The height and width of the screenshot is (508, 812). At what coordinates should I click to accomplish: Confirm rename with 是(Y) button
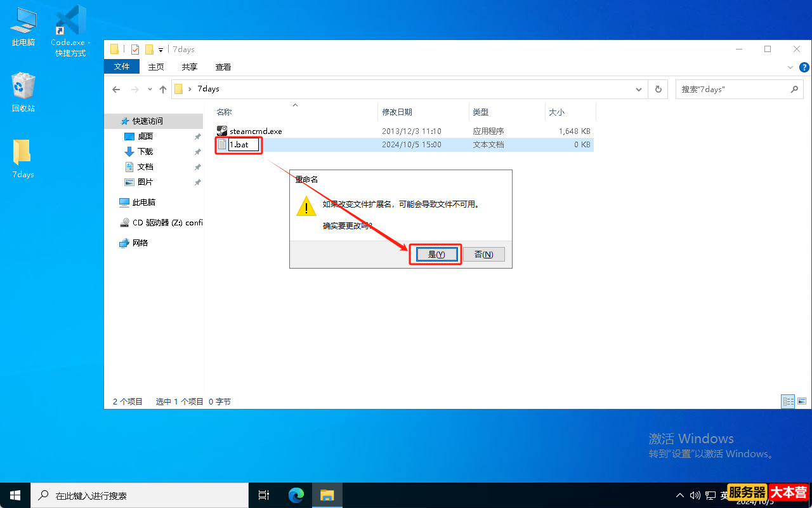436,254
